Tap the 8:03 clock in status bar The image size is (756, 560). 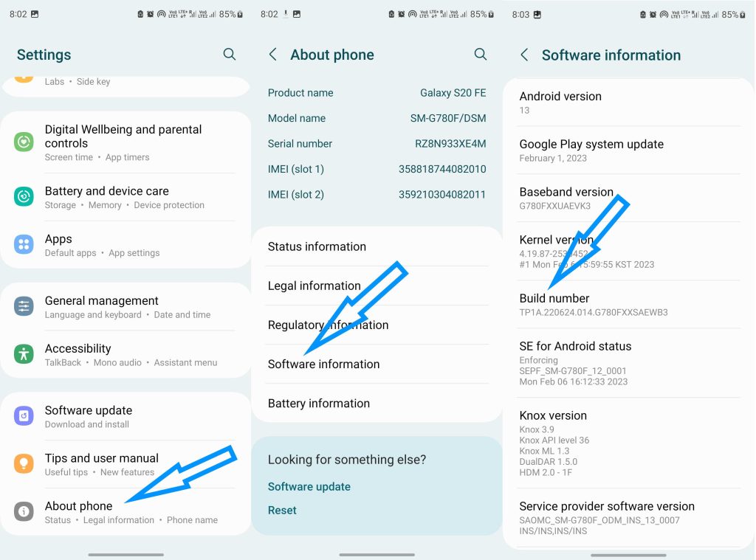pyautogui.click(x=520, y=15)
